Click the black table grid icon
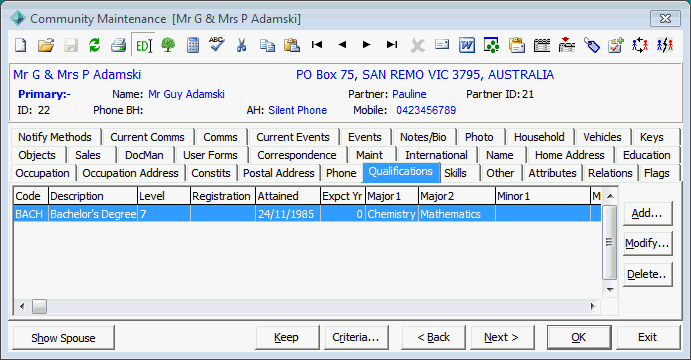This screenshot has width=691, height=360. pyautogui.click(x=542, y=45)
